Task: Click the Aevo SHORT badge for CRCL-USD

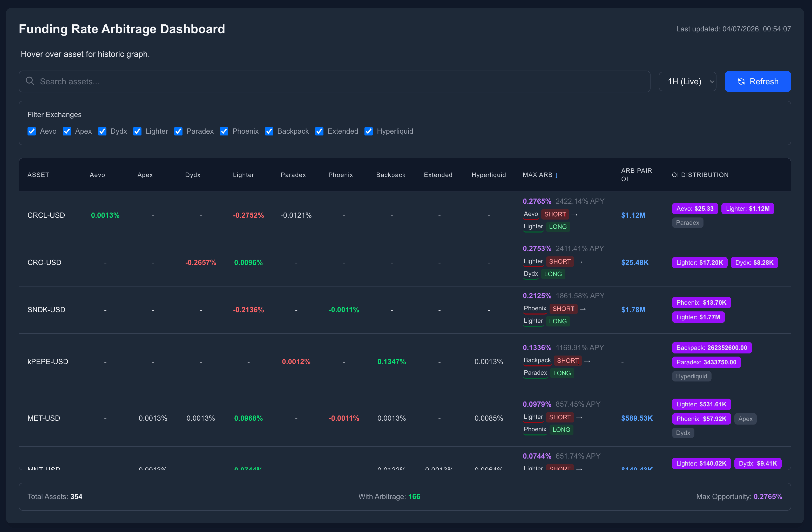Action: [x=555, y=215]
